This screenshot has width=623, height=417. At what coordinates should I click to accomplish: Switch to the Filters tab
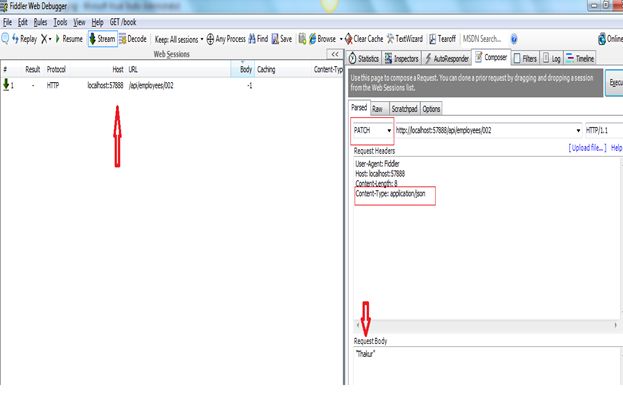(525, 59)
